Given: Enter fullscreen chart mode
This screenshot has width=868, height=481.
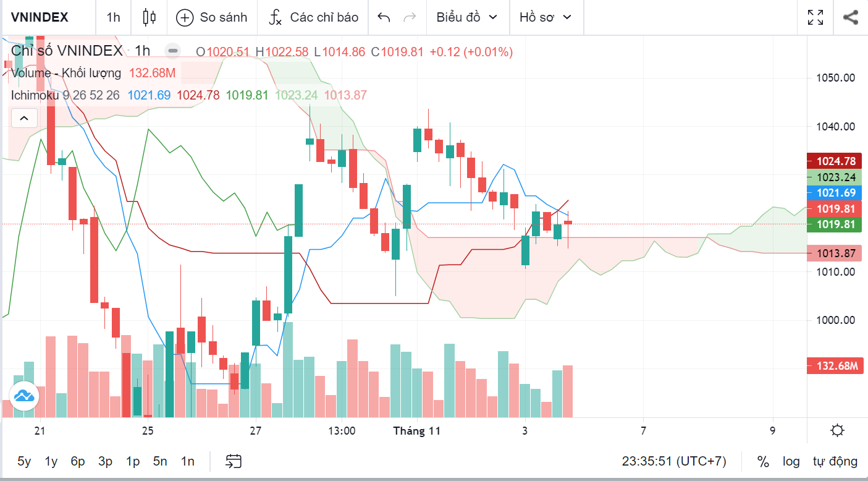Looking at the screenshot, I should [815, 17].
